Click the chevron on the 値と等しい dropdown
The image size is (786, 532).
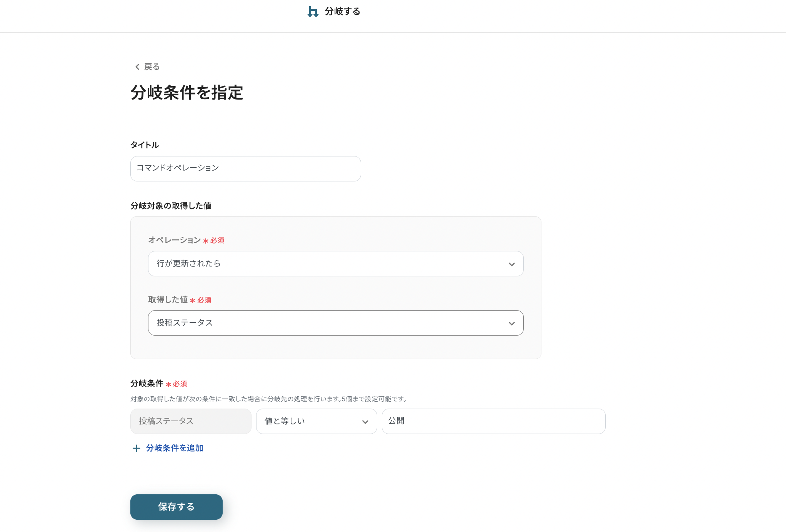[x=365, y=422]
